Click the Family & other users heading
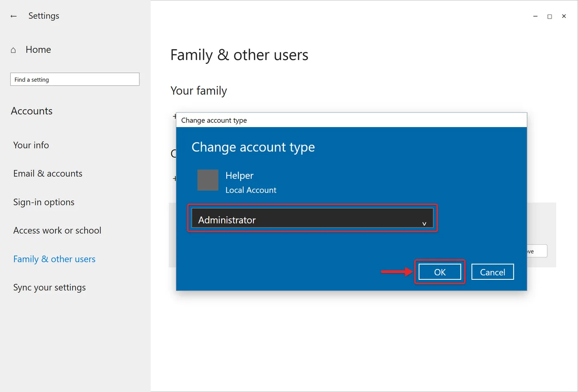The width and height of the screenshot is (578, 392). pyautogui.click(x=239, y=55)
